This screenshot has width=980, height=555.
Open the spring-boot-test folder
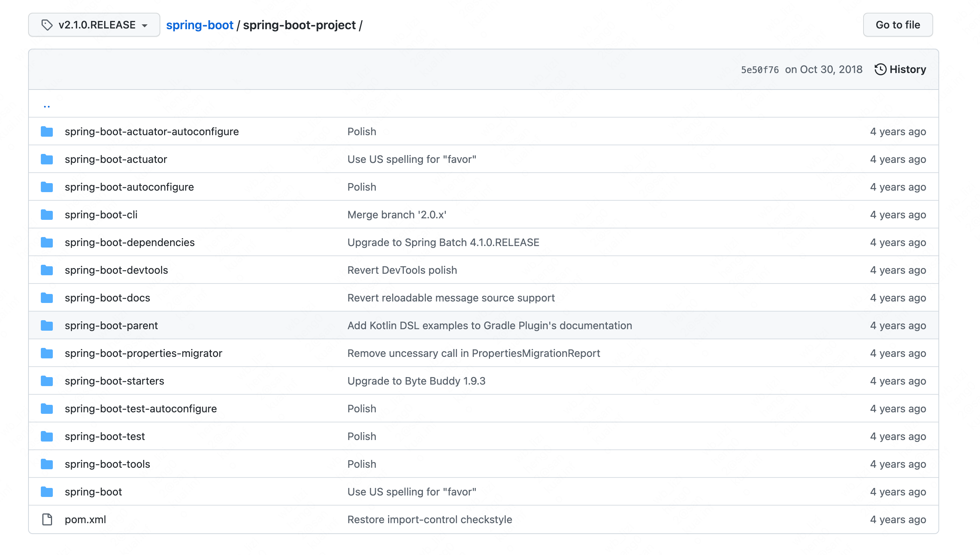pos(105,436)
